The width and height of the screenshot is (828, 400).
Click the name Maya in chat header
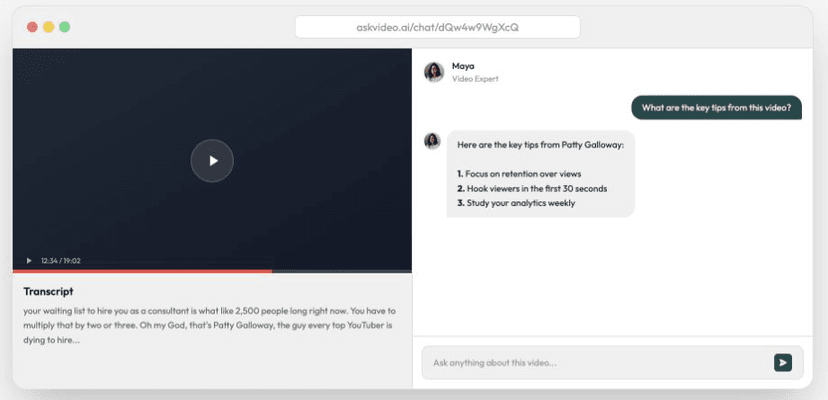pyautogui.click(x=463, y=66)
